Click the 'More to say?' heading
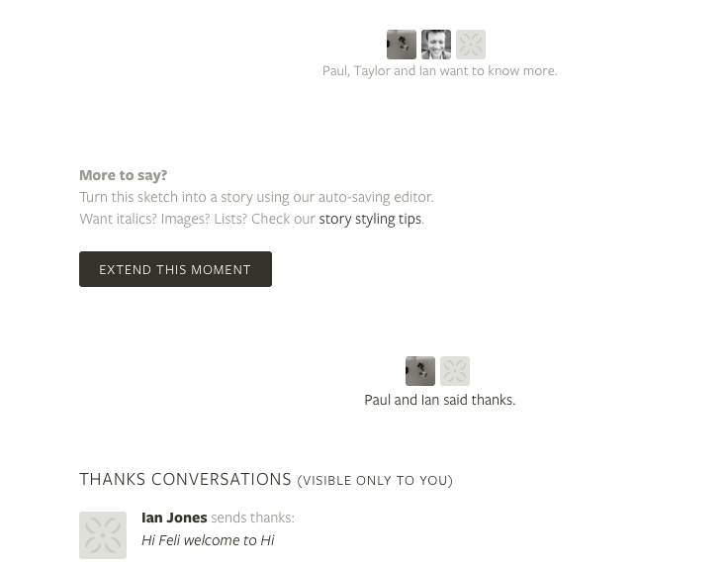This screenshot has height=567, width=728. pyautogui.click(x=123, y=175)
